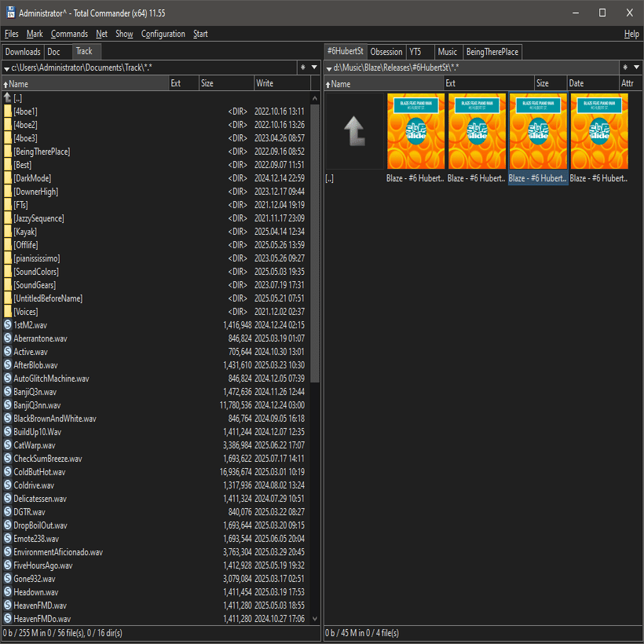Open the Start menu item
Screen dimensions: 644x644
point(200,34)
